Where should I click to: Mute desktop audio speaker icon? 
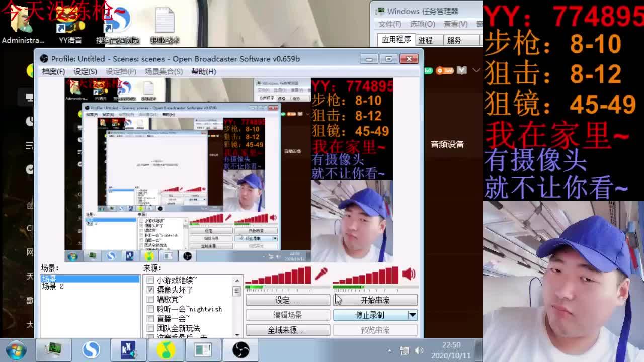click(409, 274)
